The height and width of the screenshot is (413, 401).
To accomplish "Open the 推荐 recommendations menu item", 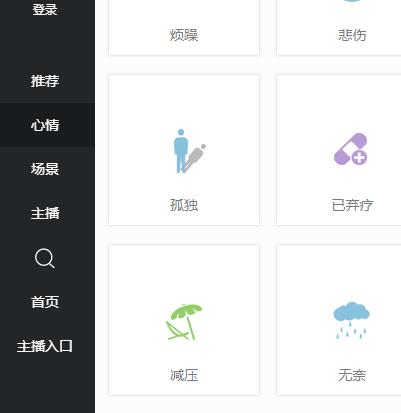I will click(x=45, y=81).
